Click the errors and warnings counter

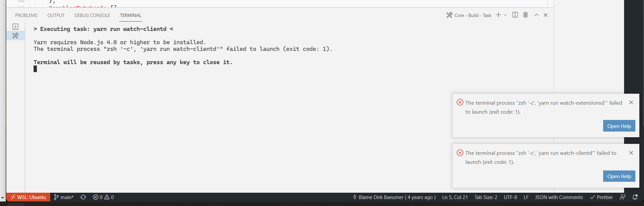coord(103,197)
